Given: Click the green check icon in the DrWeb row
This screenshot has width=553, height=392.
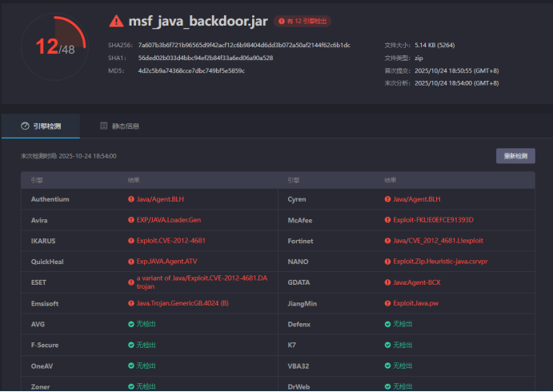Looking at the screenshot, I should [387, 386].
